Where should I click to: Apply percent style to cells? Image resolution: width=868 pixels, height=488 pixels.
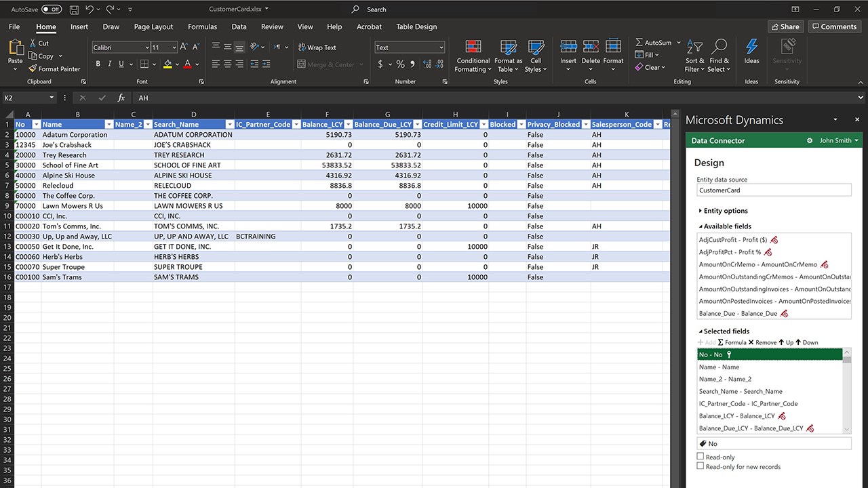coord(400,64)
